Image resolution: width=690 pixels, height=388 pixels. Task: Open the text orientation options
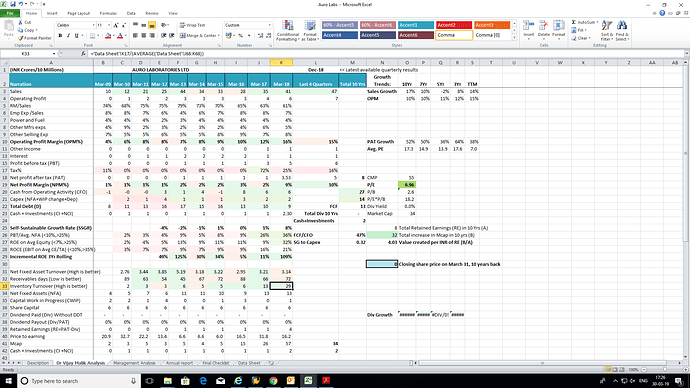click(165, 26)
